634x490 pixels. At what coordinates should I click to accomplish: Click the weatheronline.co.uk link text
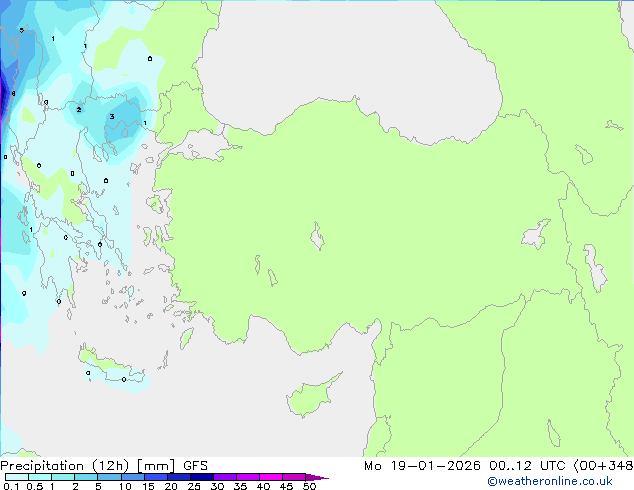pos(549,481)
